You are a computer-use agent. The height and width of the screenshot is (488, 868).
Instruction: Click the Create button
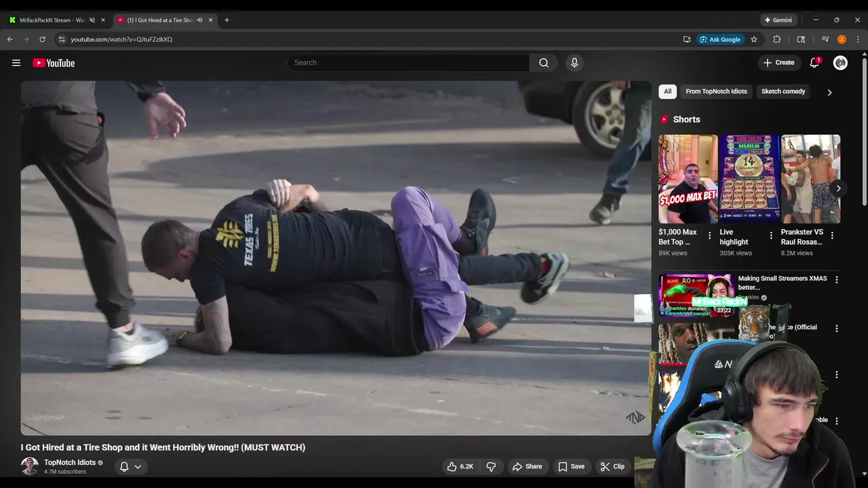[x=778, y=63]
